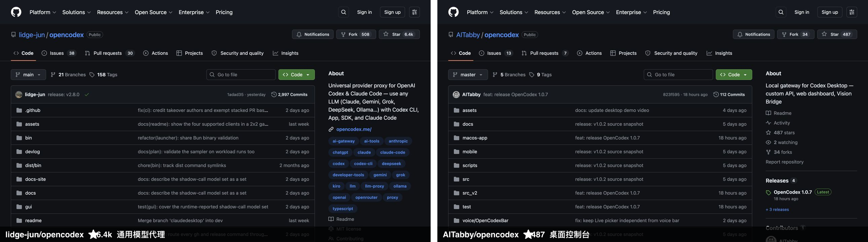
Task: Click link icon beside opencodex.me
Action: (x=331, y=130)
